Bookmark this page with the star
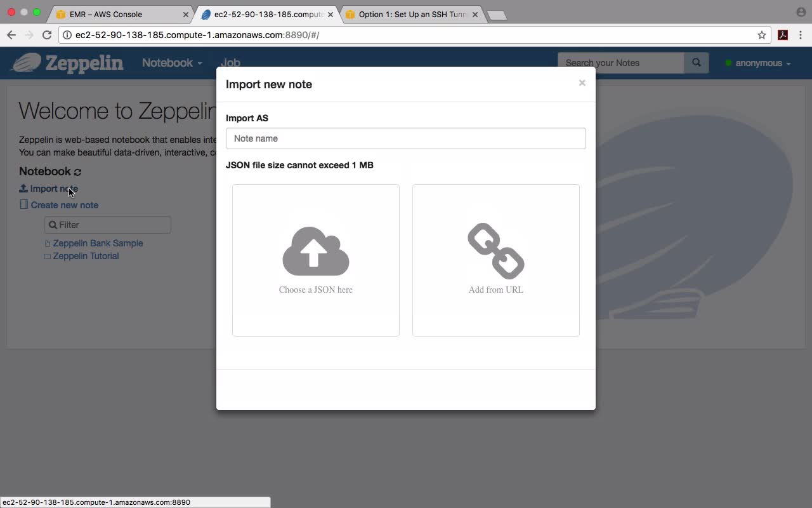Viewport: 812px width, 508px height. click(762, 35)
